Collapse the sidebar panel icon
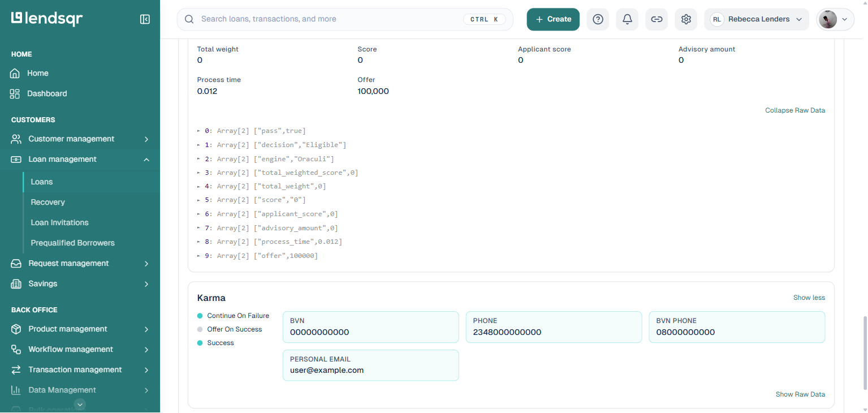Screen dimensions: 868x413 (x=145, y=19)
